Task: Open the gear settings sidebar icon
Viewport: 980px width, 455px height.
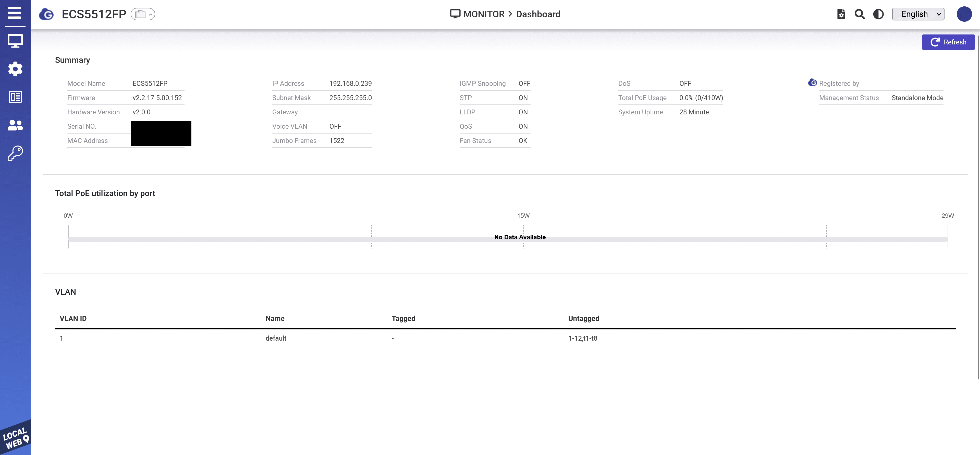Action: pos(15,69)
